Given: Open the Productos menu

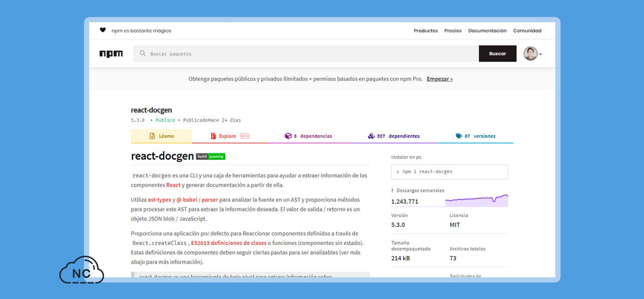Looking at the screenshot, I should tap(426, 31).
